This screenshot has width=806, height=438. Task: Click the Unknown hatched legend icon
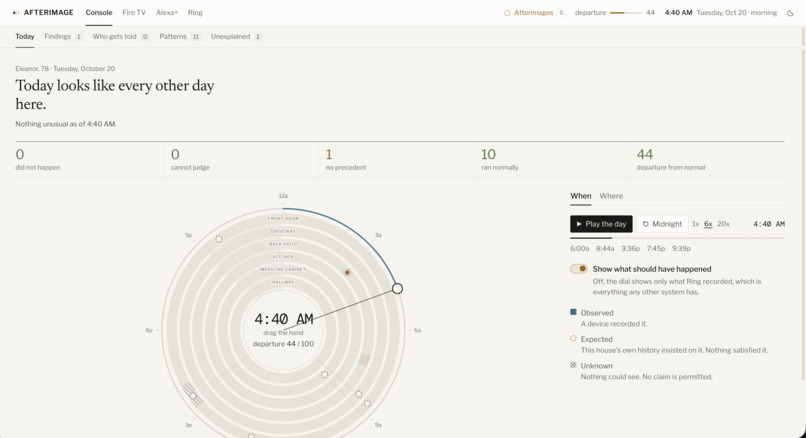click(573, 365)
